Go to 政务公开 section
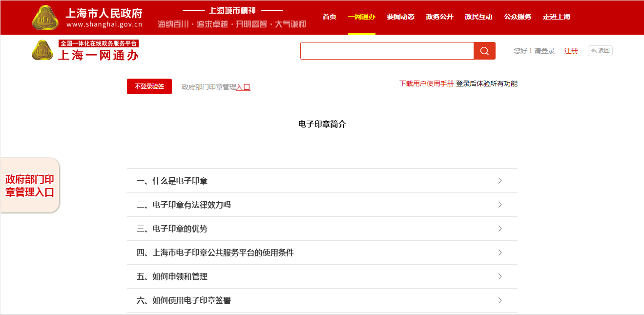 [x=439, y=17]
